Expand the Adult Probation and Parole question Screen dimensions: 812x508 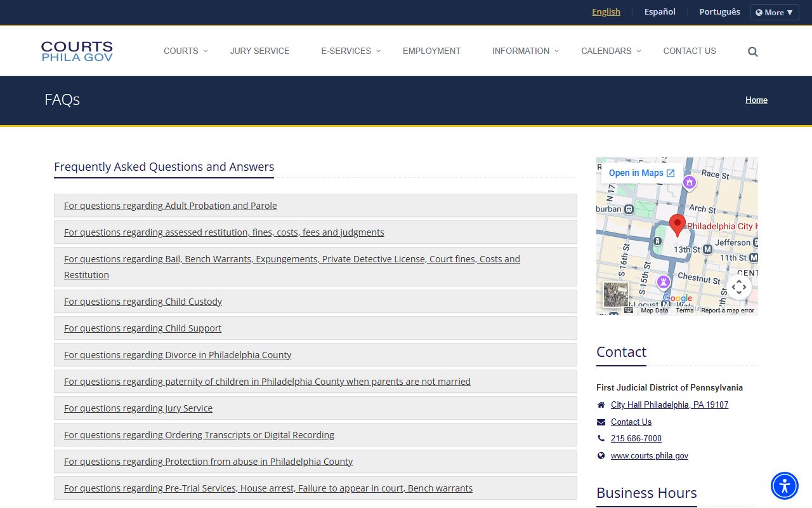pyautogui.click(x=315, y=206)
